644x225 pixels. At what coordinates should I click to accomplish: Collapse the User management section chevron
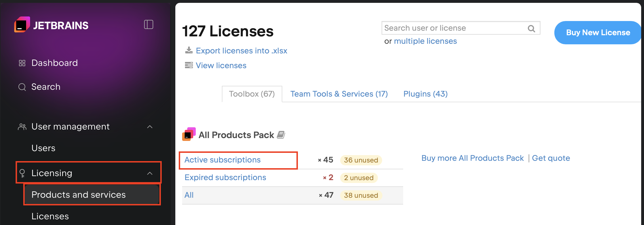pos(150,127)
